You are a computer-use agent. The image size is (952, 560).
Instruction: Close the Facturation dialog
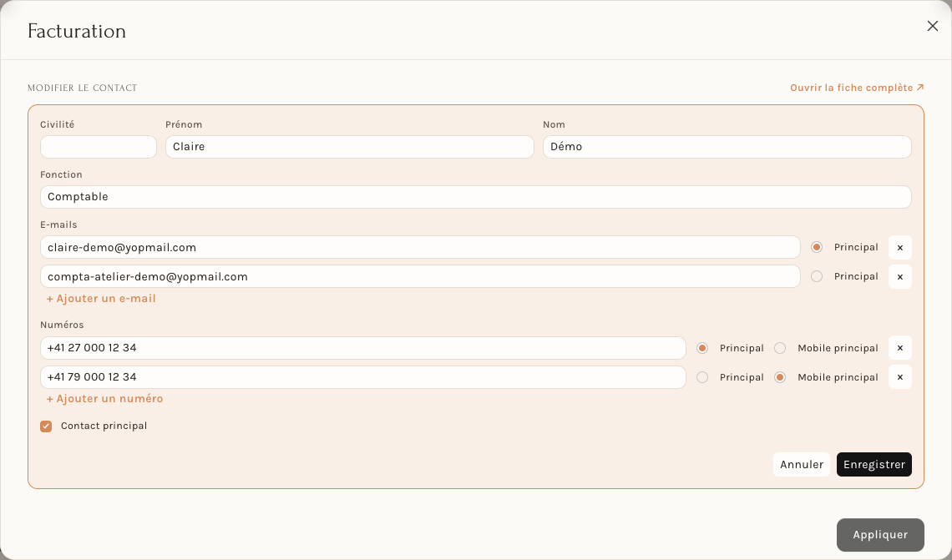pos(933,26)
